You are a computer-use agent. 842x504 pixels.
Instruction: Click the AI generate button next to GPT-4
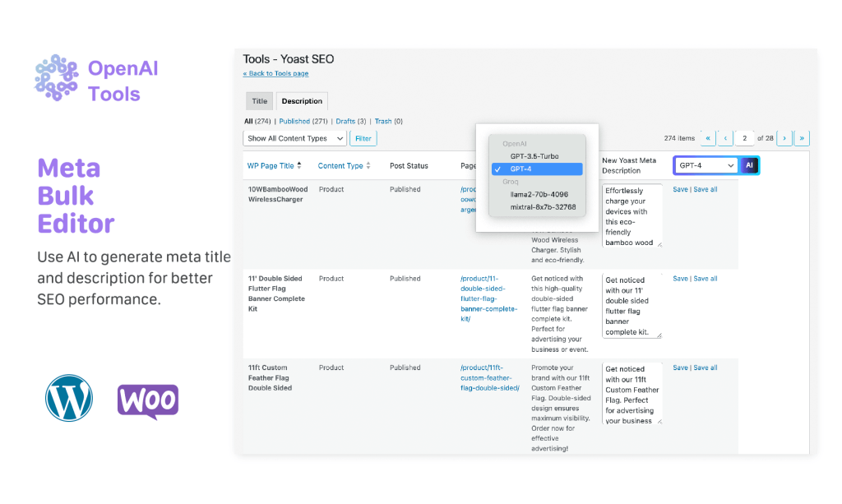749,164
